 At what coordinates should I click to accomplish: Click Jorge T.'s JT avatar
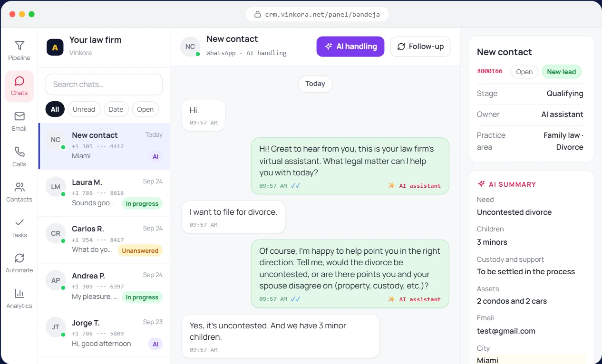[56, 327]
